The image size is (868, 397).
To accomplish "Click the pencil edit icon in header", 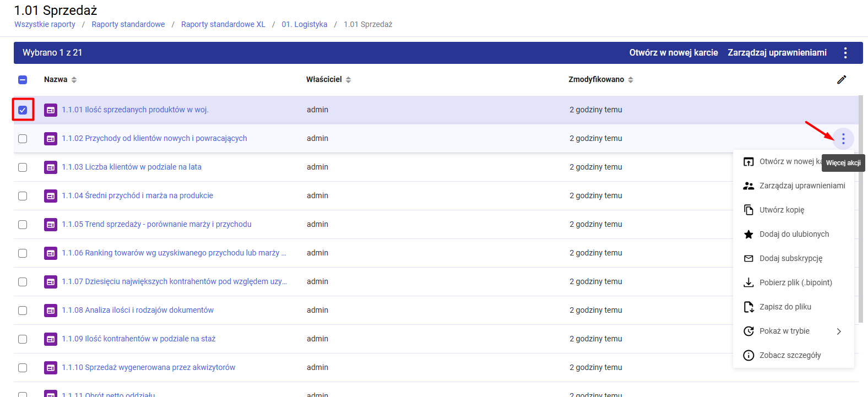I will tap(842, 80).
